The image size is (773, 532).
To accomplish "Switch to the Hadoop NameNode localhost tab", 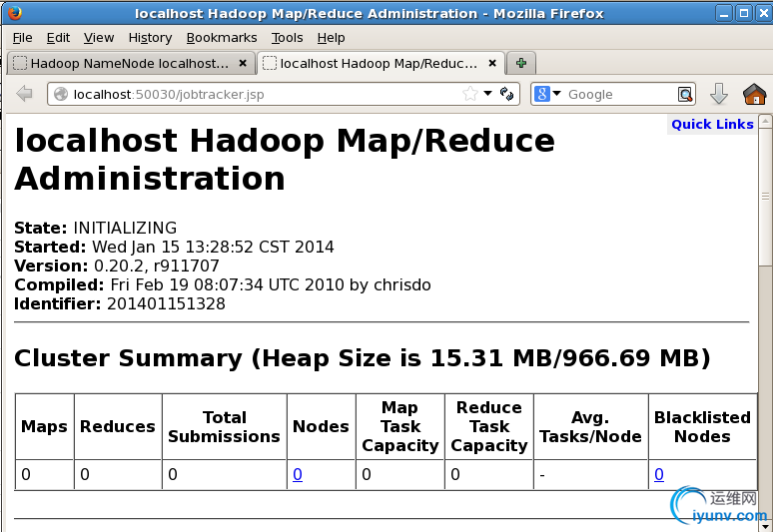I will coord(131,63).
